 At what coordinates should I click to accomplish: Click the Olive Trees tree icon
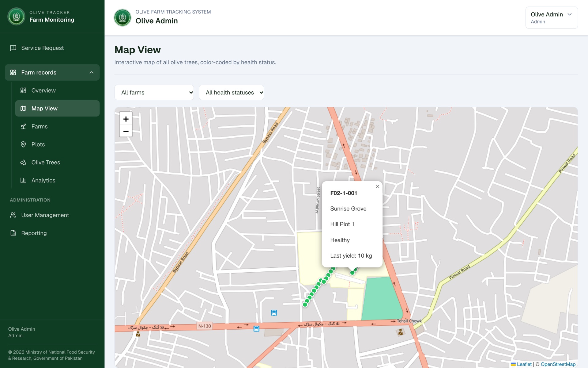click(x=23, y=163)
